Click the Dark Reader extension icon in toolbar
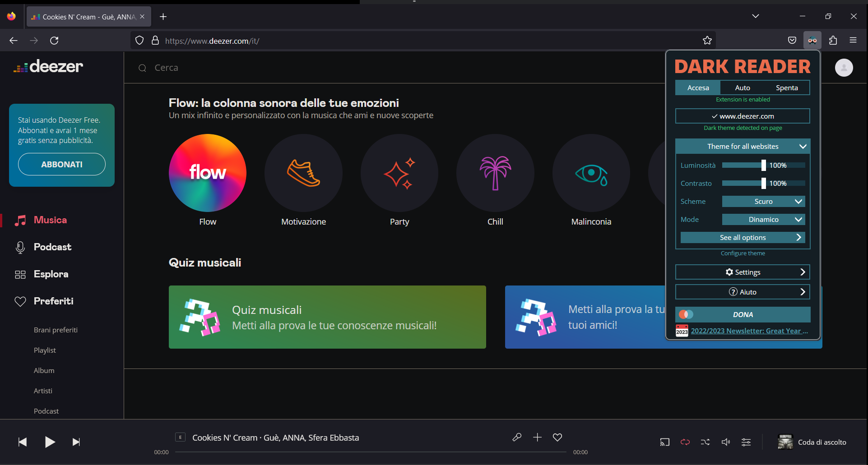Viewport: 868px width, 465px height. pos(812,40)
